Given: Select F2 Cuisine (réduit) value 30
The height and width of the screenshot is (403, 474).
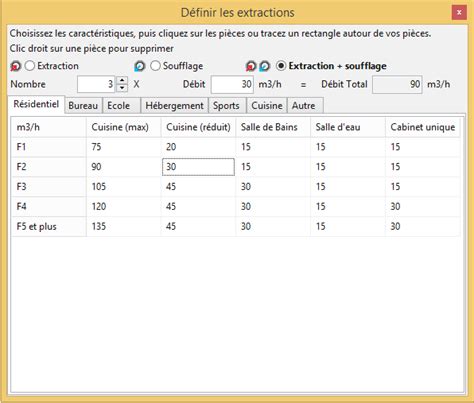Looking at the screenshot, I should tap(198, 167).
